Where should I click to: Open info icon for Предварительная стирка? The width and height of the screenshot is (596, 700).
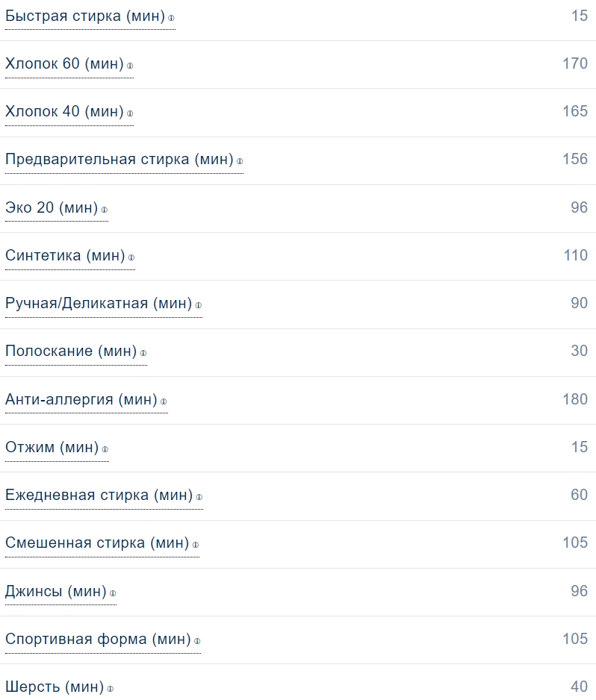point(240,161)
